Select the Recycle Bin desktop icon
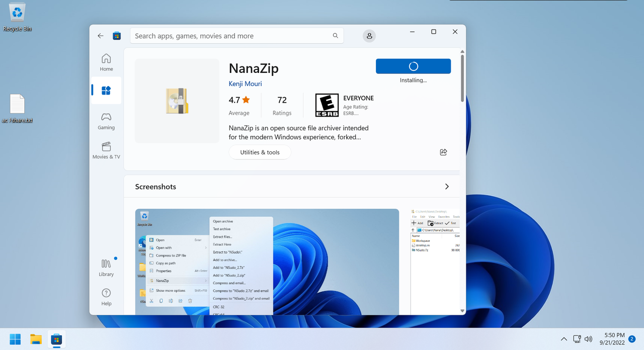The height and width of the screenshot is (350, 644). tap(17, 17)
